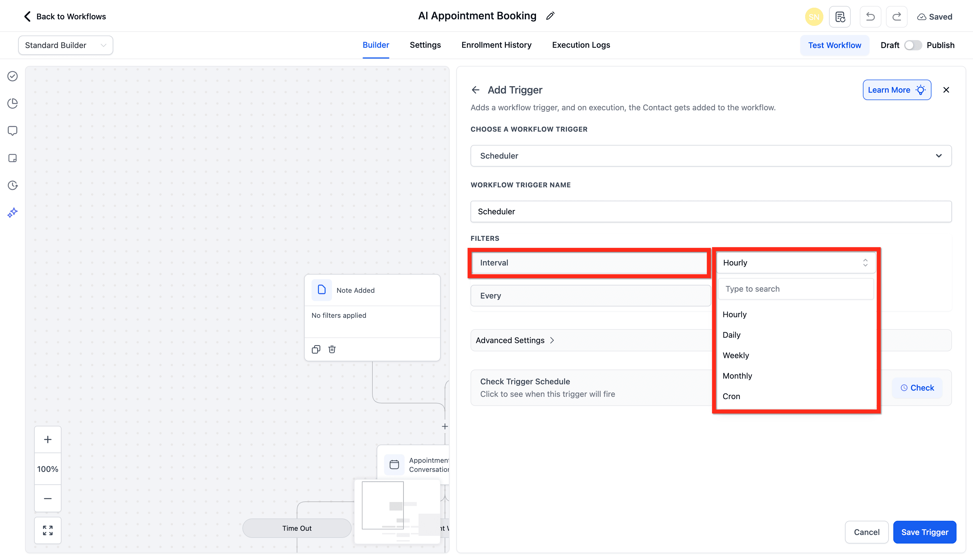Zoom in on the canvas
This screenshot has height=560, width=973.
coord(48,439)
